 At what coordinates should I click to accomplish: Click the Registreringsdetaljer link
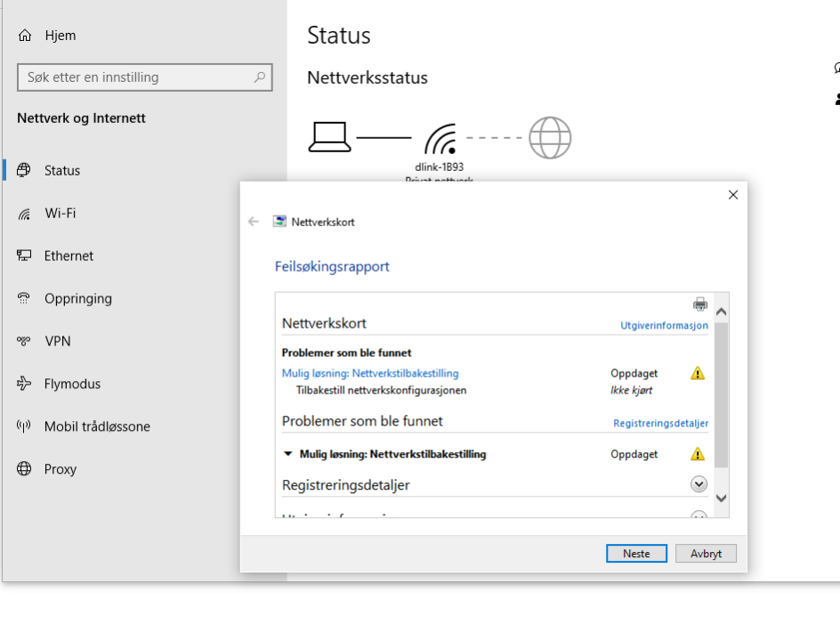click(x=660, y=423)
